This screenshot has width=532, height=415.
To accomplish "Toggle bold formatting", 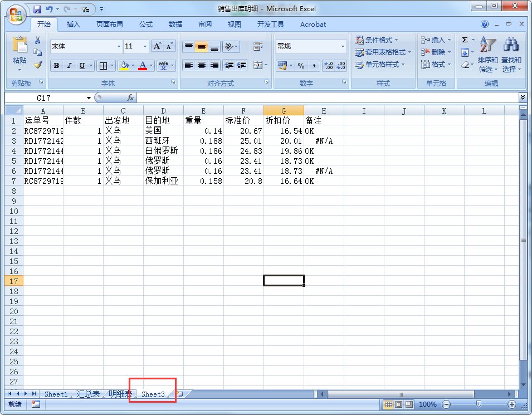I will 56,66.
